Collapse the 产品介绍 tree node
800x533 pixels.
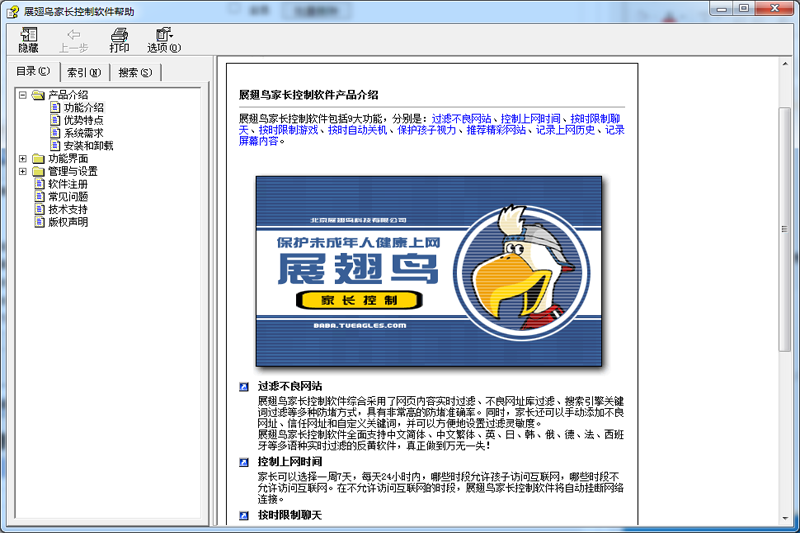point(22,95)
